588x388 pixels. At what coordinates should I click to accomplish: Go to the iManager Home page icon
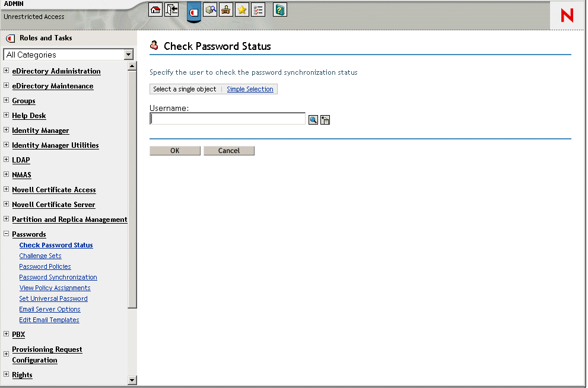(x=155, y=9)
